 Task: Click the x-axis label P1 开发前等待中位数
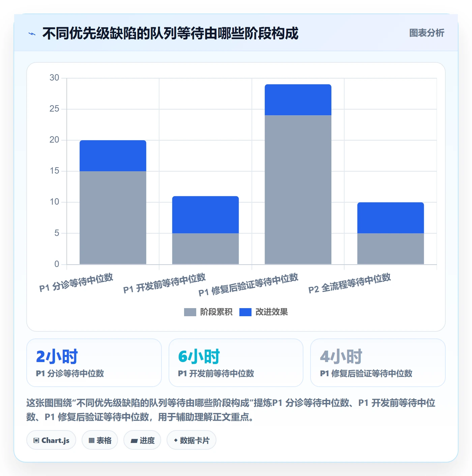[164, 284]
